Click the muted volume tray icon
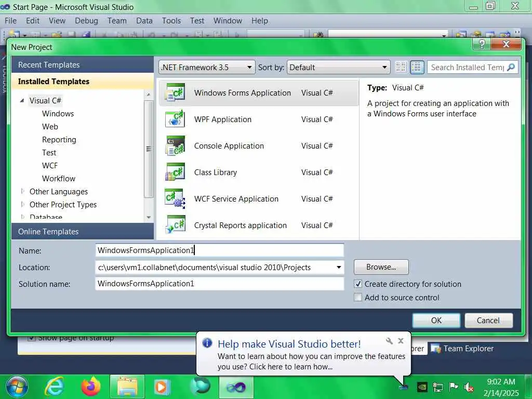The image size is (532, 399). click(469, 387)
